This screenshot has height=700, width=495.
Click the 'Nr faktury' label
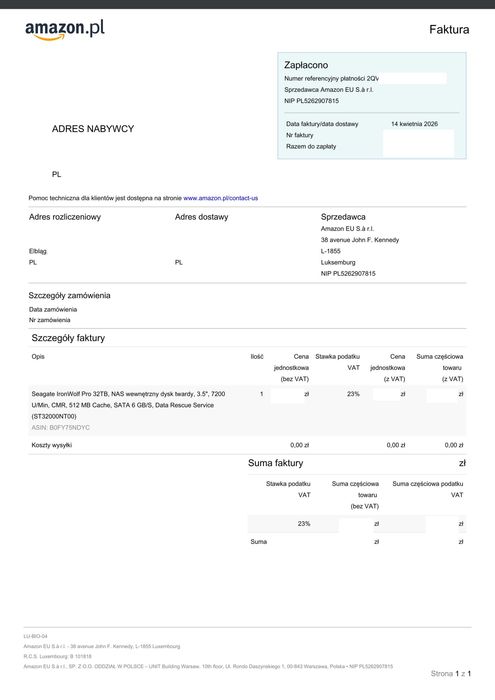click(x=299, y=135)
